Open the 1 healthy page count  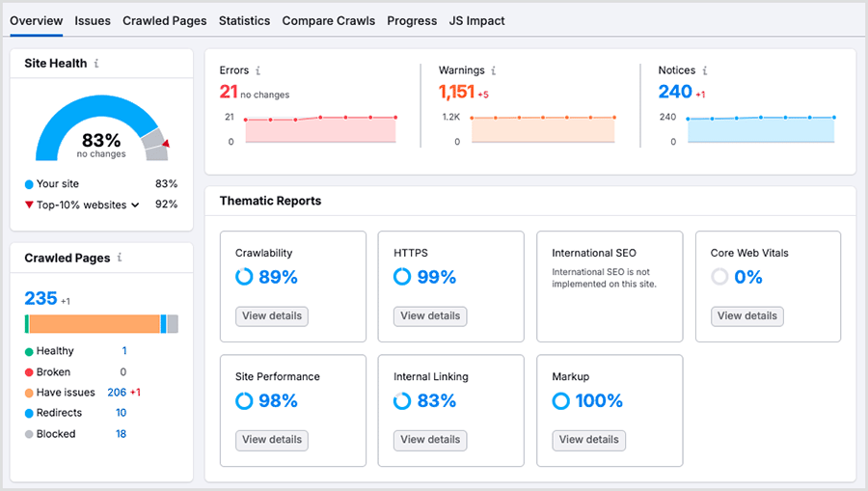[x=124, y=351]
